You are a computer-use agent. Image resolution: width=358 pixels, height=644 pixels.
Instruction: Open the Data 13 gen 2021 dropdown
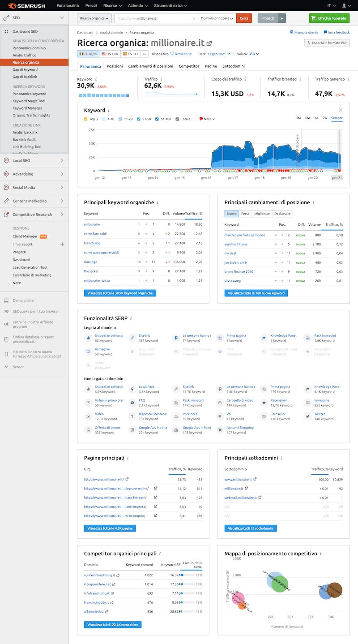pos(219,54)
